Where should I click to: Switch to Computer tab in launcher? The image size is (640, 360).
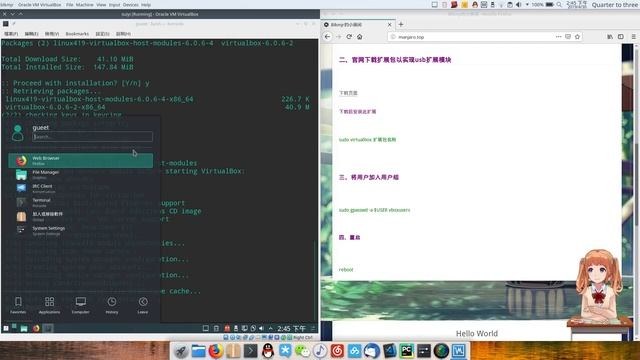[80, 305]
